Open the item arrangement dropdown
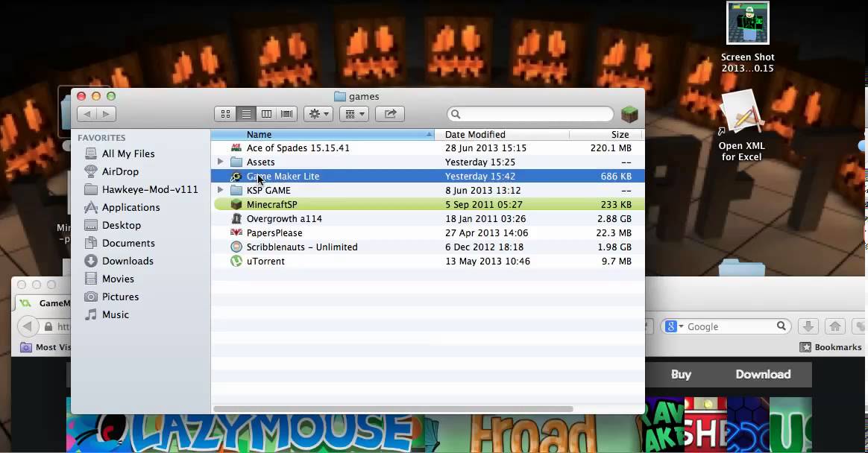Image resolution: width=868 pixels, height=453 pixels. [x=354, y=114]
